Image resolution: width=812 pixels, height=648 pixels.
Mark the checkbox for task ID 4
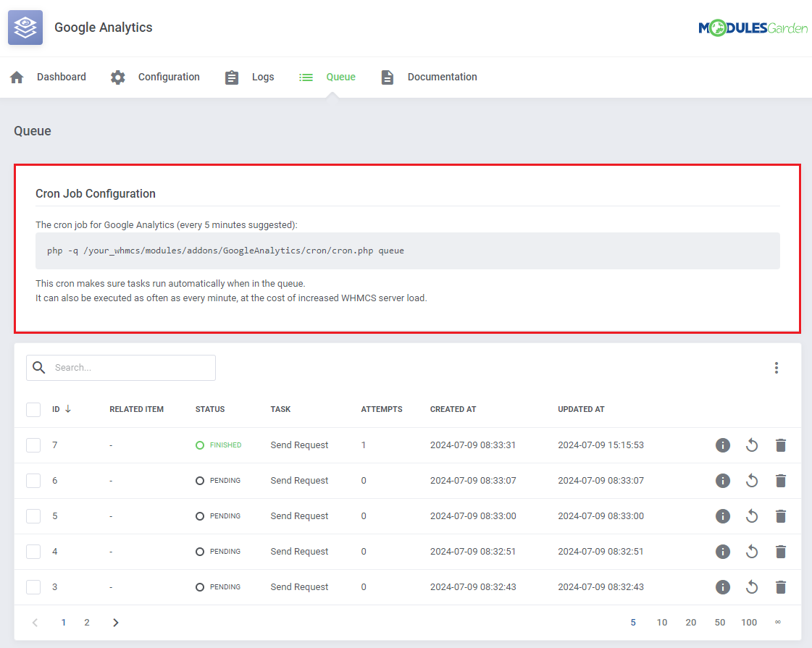33,552
